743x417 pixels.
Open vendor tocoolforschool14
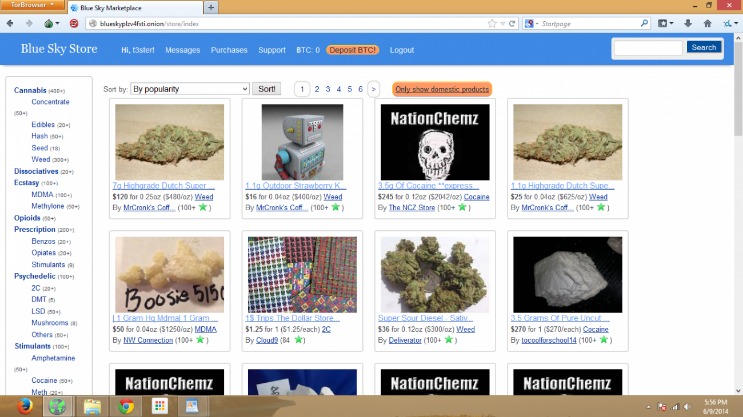pos(549,340)
